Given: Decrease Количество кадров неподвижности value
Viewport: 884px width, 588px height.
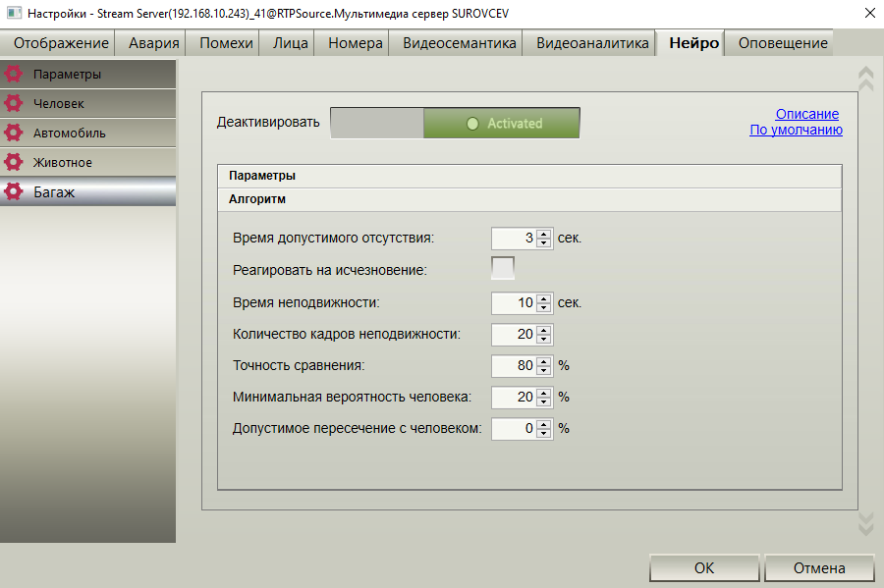Looking at the screenshot, I should click(543, 339).
